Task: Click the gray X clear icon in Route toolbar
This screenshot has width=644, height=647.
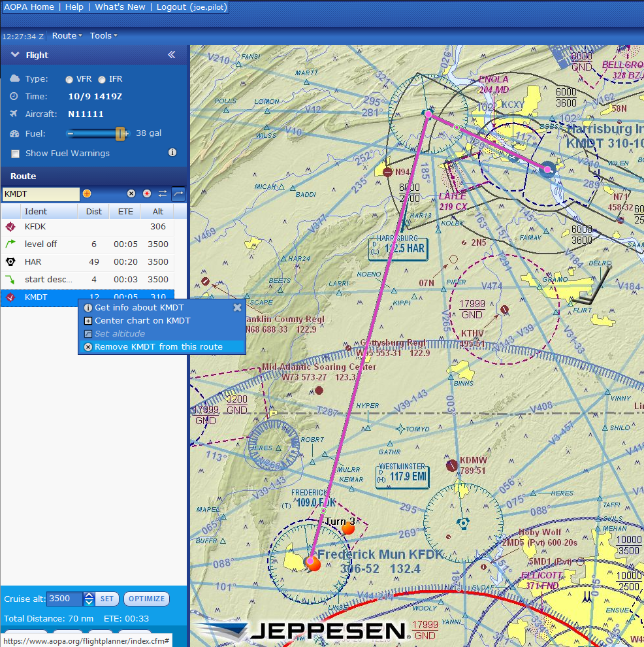Action: coord(131,193)
